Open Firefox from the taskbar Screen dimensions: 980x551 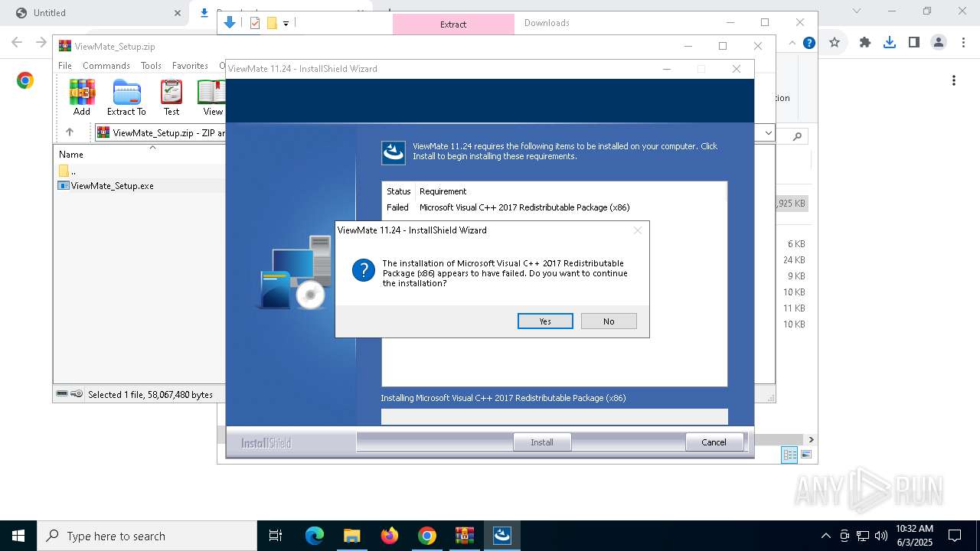click(390, 536)
